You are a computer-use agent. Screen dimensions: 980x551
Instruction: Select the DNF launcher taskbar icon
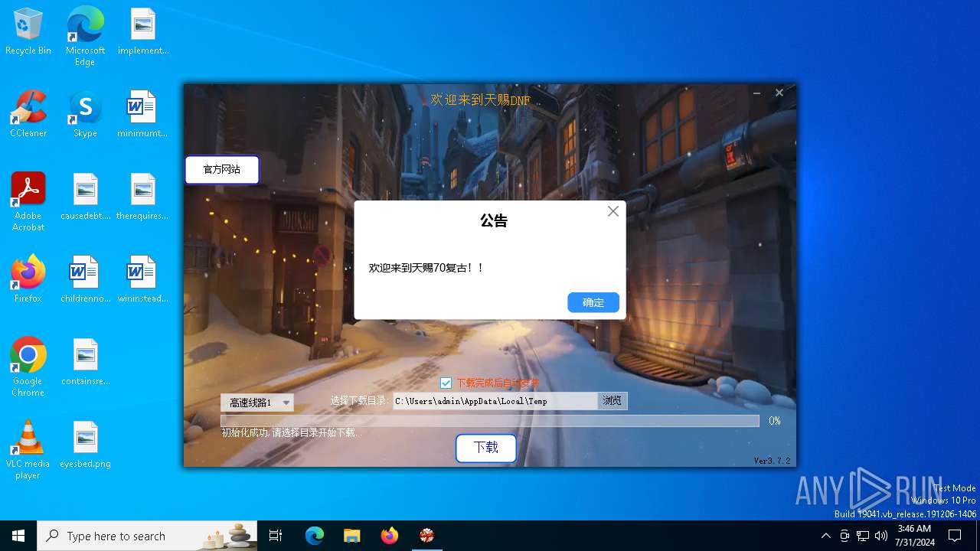pyautogui.click(x=427, y=536)
